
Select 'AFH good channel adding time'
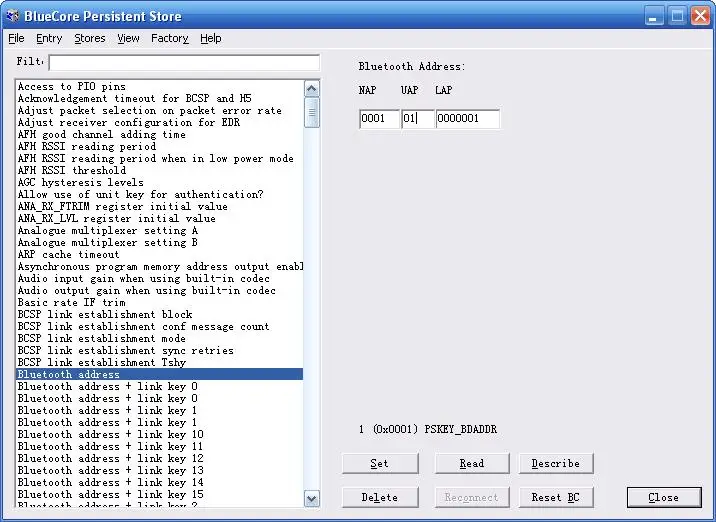pos(159,134)
